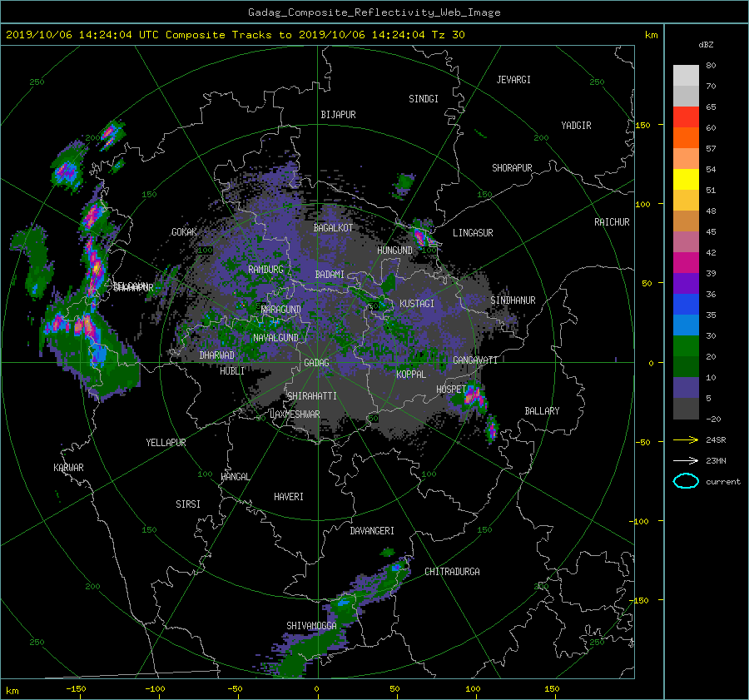Click the BALLARY city label
This screenshot has height=700, width=749.
tap(542, 411)
